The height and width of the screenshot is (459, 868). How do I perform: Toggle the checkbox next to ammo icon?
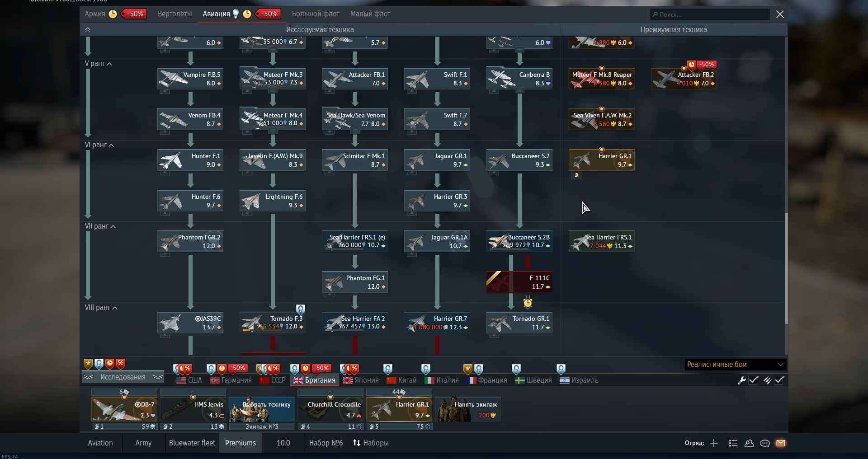point(779,380)
